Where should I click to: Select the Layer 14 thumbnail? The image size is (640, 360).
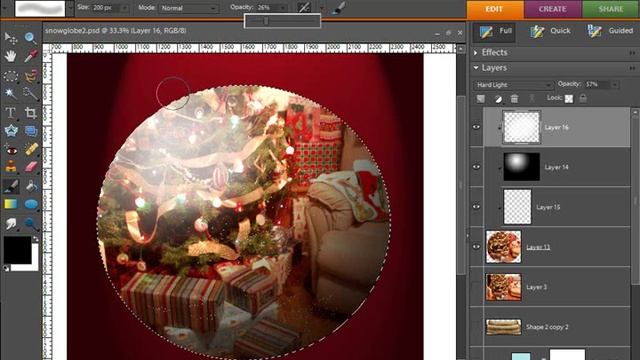(x=522, y=167)
